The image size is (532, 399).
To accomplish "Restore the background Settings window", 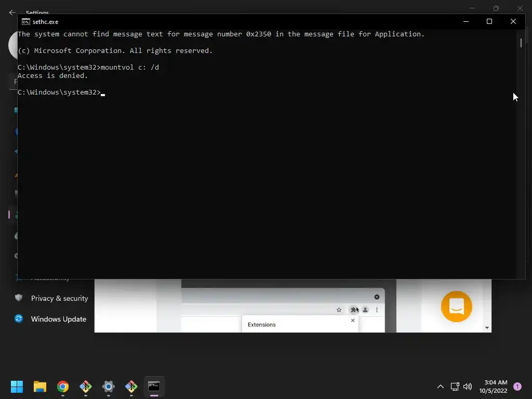I will tap(496, 8).
